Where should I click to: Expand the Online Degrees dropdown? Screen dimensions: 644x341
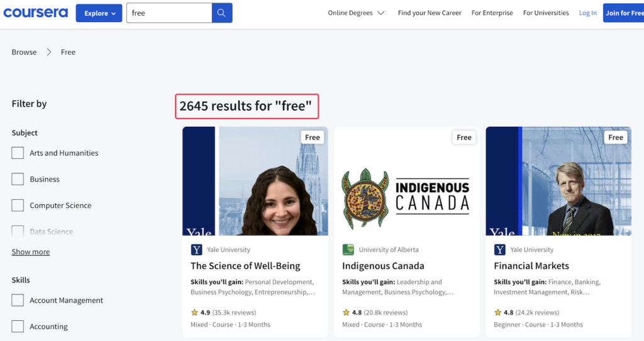click(x=356, y=13)
